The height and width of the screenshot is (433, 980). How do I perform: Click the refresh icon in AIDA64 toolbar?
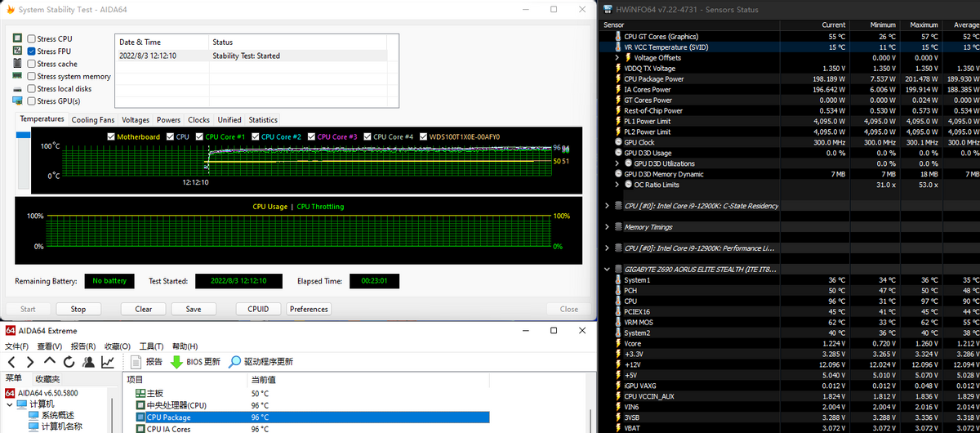[69, 362]
